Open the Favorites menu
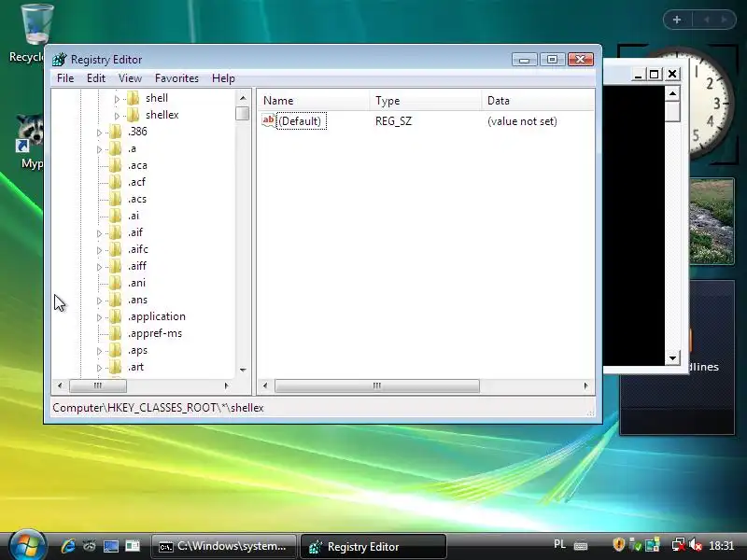The height and width of the screenshot is (560, 747). (x=176, y=78)
